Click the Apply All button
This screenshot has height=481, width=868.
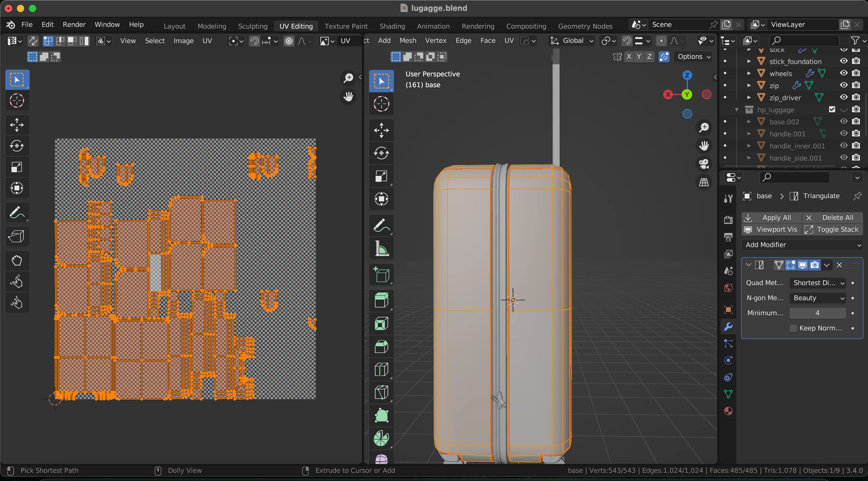(771, 217)
